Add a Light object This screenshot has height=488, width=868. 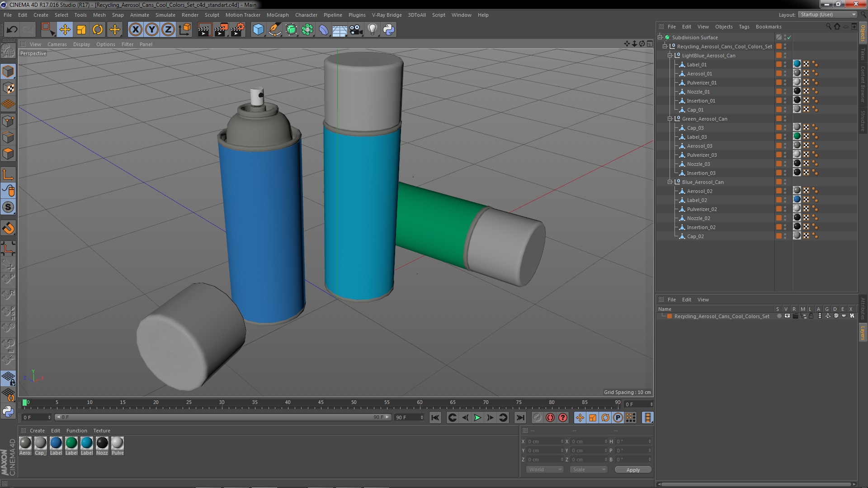pyautogui.click(x=373, y=30)
